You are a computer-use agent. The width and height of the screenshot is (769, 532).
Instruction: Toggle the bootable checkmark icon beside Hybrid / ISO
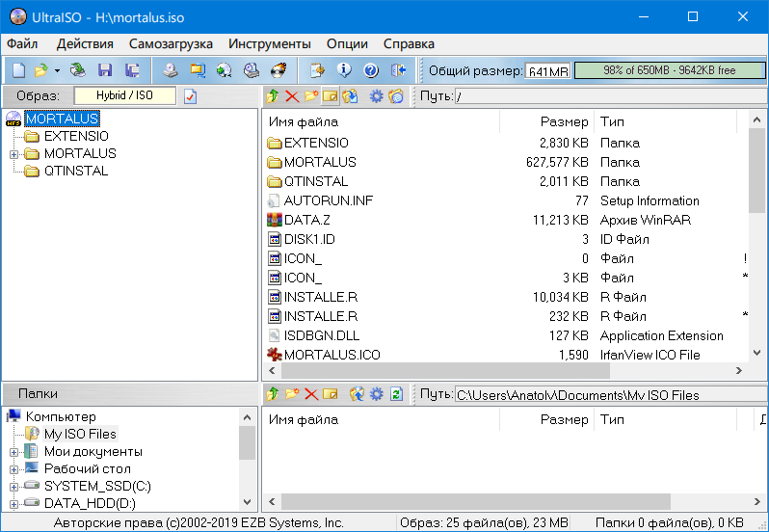190,96
